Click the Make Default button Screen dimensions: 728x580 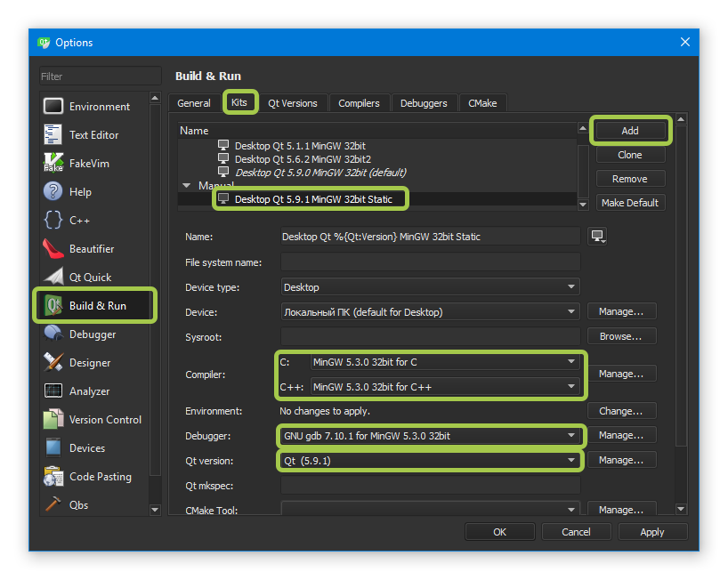630,203
